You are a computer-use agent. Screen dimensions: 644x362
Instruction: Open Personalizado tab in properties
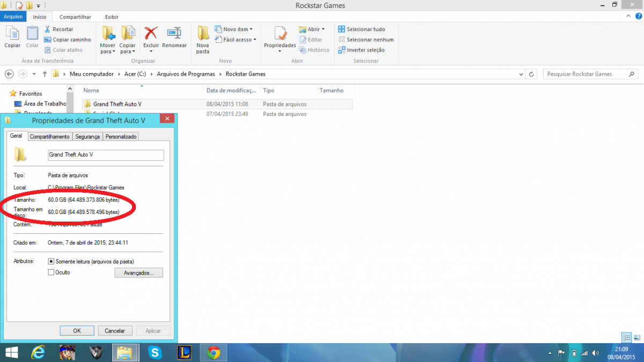(121, 137)
